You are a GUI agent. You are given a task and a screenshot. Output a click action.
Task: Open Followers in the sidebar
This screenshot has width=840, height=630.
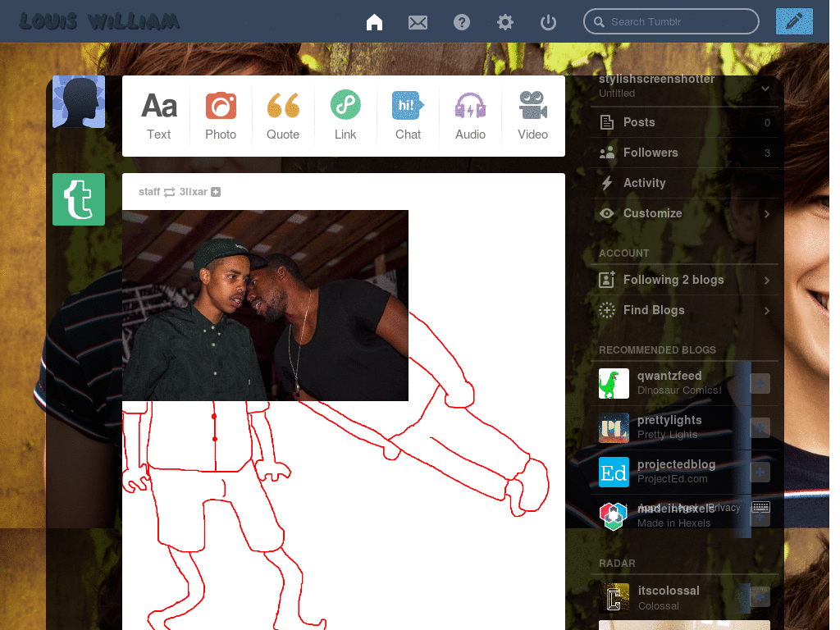[x=685, y=153]
